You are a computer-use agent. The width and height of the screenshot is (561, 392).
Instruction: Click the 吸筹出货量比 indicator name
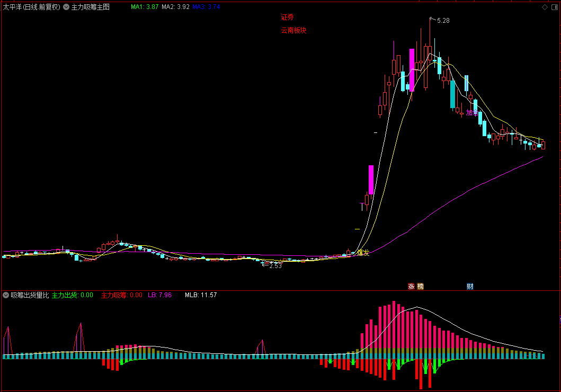point(30,295)
